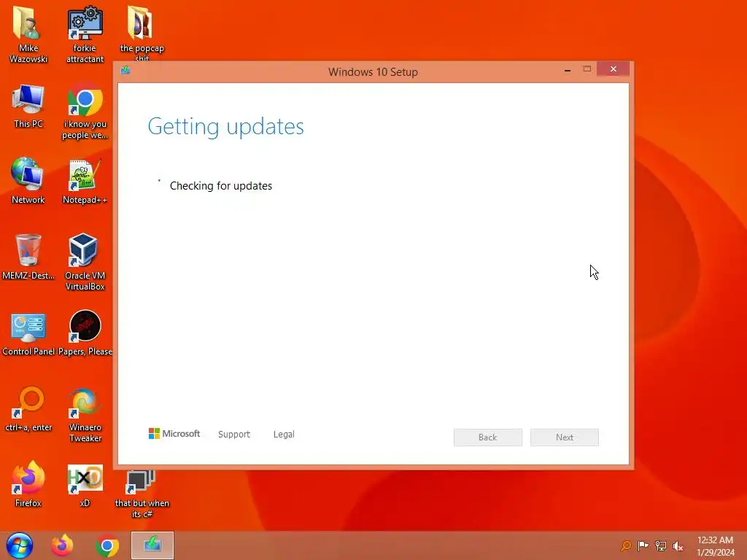Click the Next button
The image size is (747, 560).
pos(565,437)
